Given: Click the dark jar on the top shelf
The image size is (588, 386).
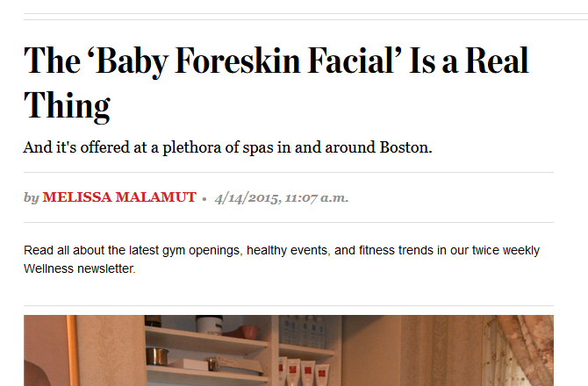Looking at the screenshot, I should pyautogui.click(x=209, y=325).
